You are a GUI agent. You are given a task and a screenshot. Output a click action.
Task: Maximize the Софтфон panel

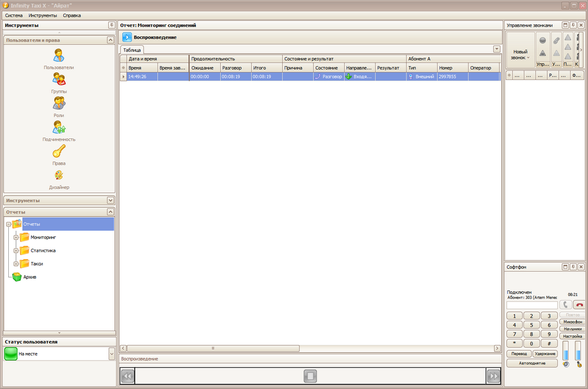click(x=565, y=267)
